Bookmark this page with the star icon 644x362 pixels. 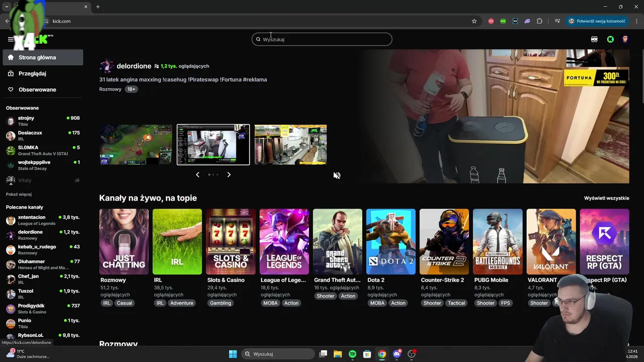[474, 21]
